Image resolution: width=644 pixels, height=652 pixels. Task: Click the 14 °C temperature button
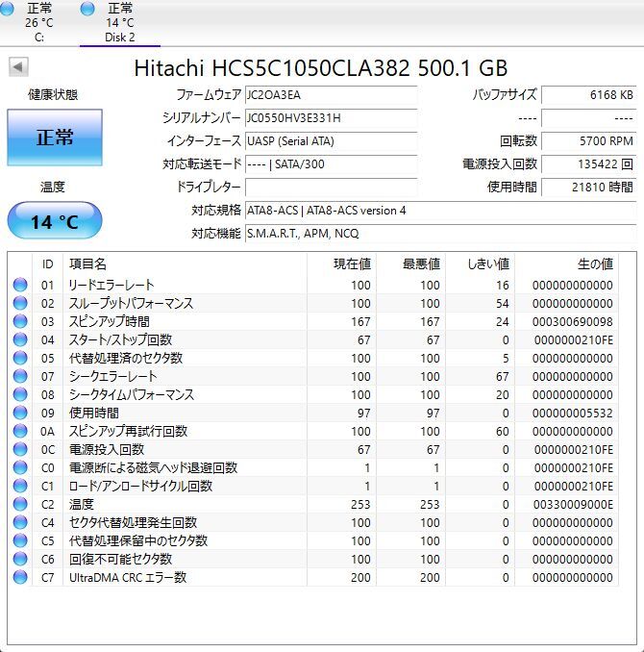tap(55, 221)
